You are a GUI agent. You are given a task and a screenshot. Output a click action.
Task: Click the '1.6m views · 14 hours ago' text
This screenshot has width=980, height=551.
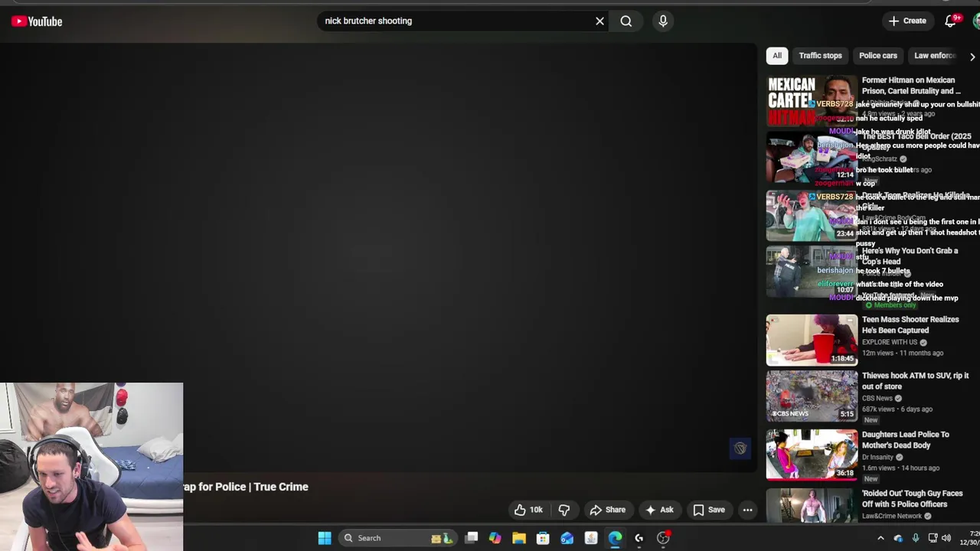pyautogui.click(x=900, y=468)
